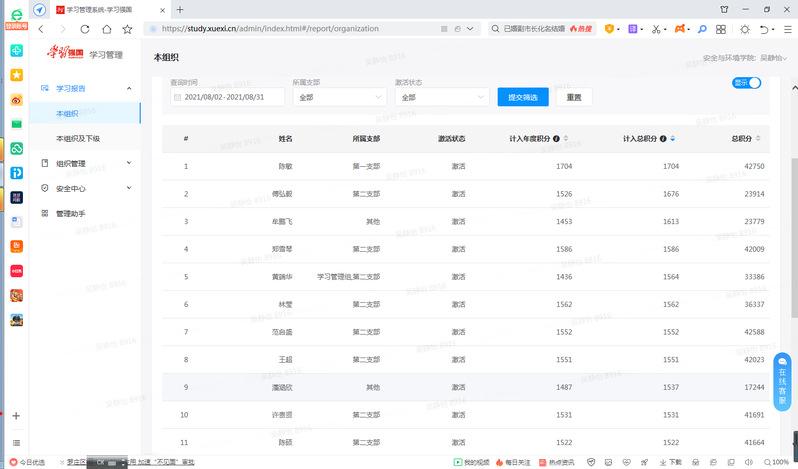
Task: Toggle the 显示 display switch
Action: 747,83
